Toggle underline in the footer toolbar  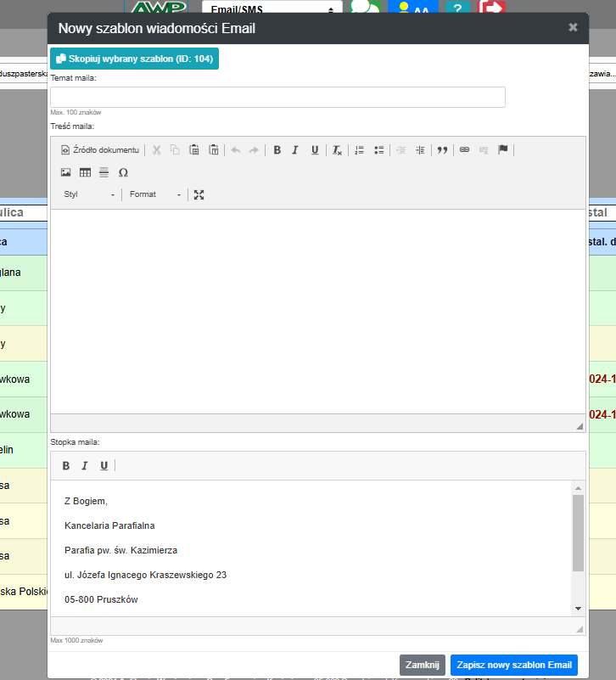coord(104,465)
